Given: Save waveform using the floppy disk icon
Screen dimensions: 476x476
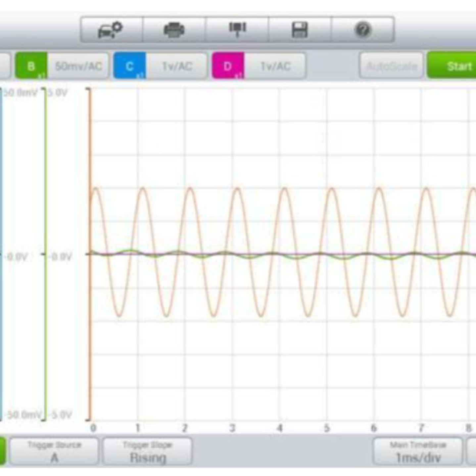Looking at the screenshot, I should [x=300, y=30].
